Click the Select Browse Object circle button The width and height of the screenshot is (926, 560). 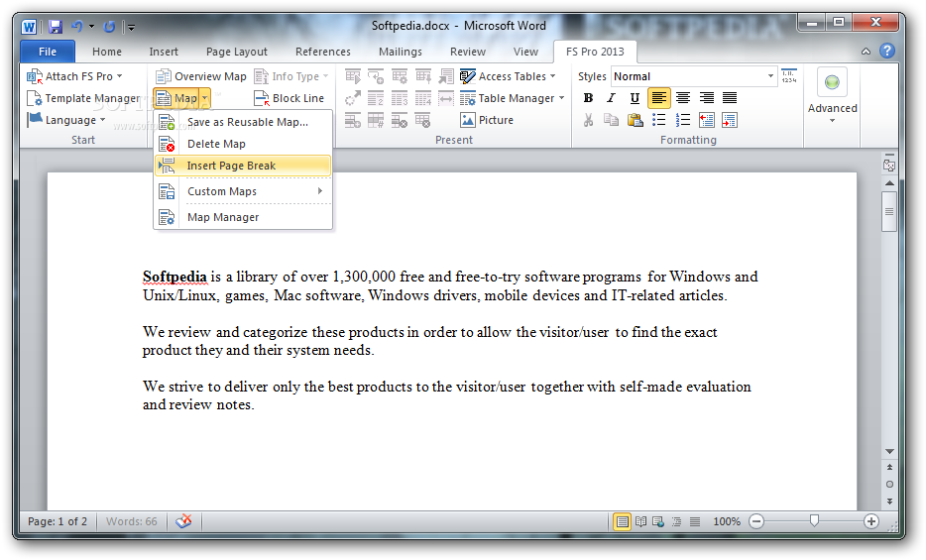click(889, 484)
